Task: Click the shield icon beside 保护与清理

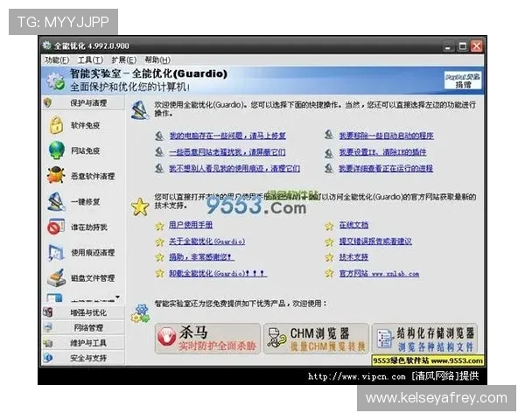Action: tap(47, 103)
